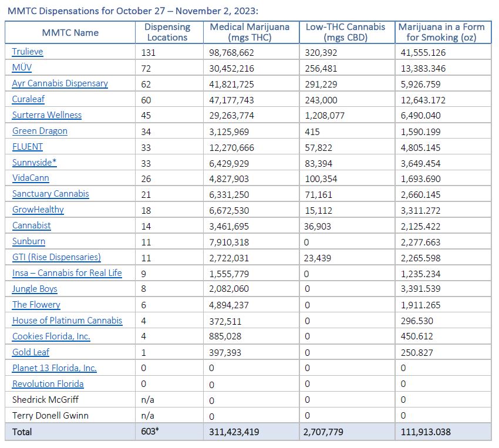Open Sanctuary Cannabis link
The image size is (499, 448).
pos(50,194)
